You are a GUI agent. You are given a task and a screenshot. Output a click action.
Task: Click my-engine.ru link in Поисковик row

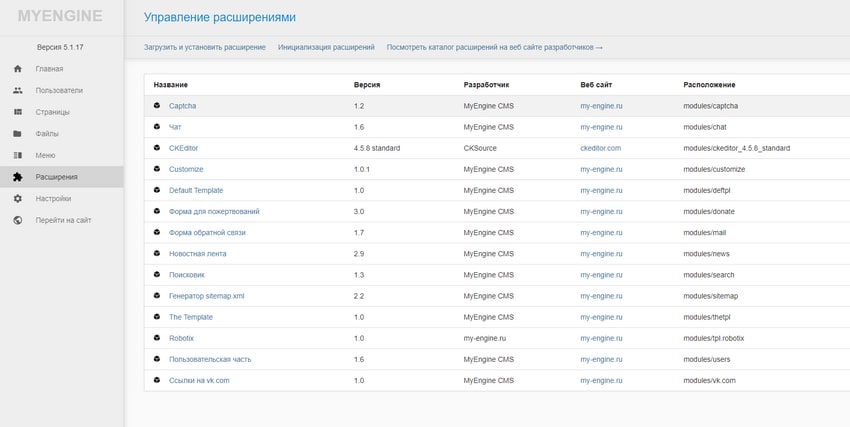pos(601,275)
